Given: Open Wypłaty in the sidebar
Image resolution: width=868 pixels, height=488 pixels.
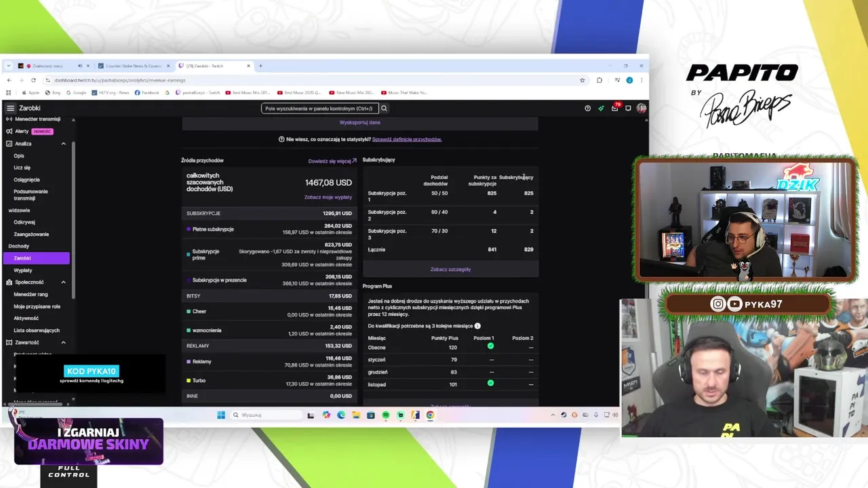Looking at the screenshot, I should pyautogui.click(x=23, y=270).
